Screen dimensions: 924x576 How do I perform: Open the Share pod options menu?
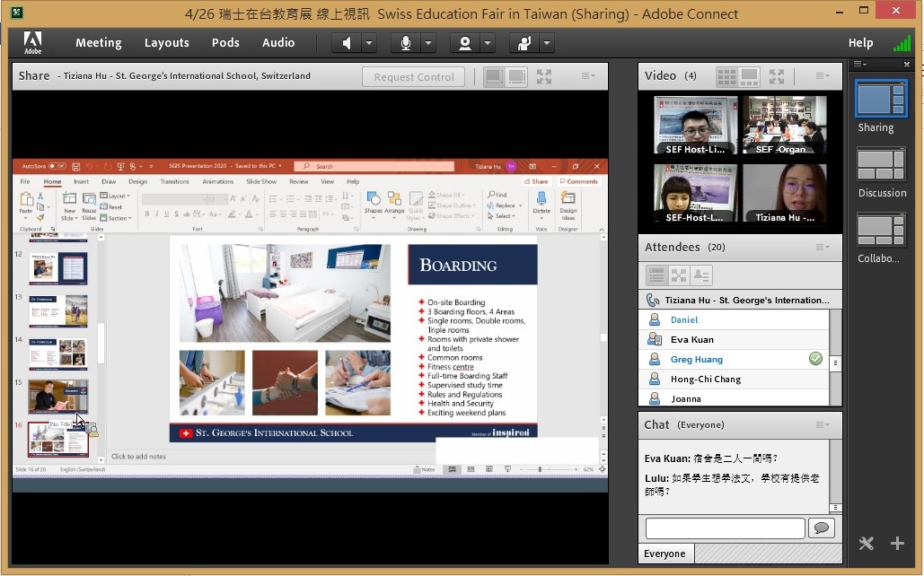point(588,75)
